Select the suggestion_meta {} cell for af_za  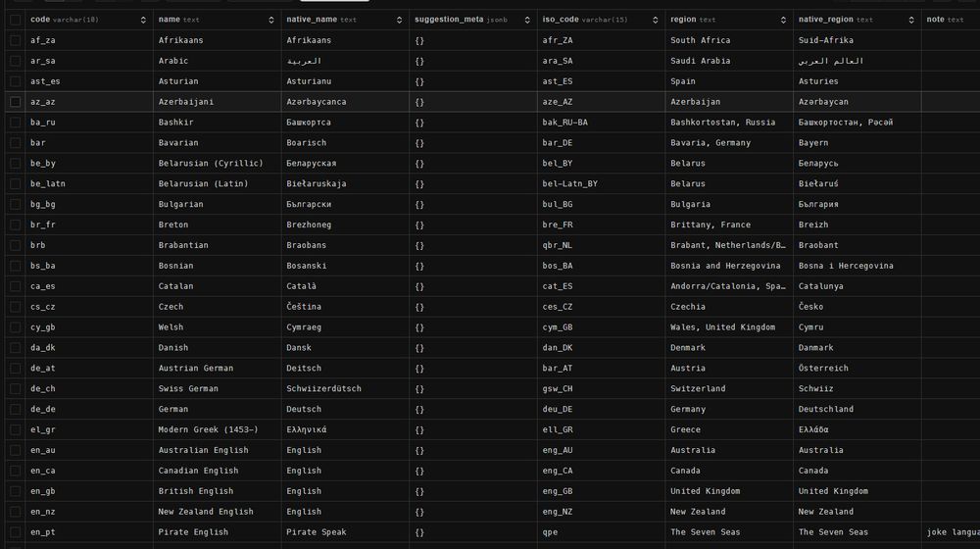pos(473,40)
